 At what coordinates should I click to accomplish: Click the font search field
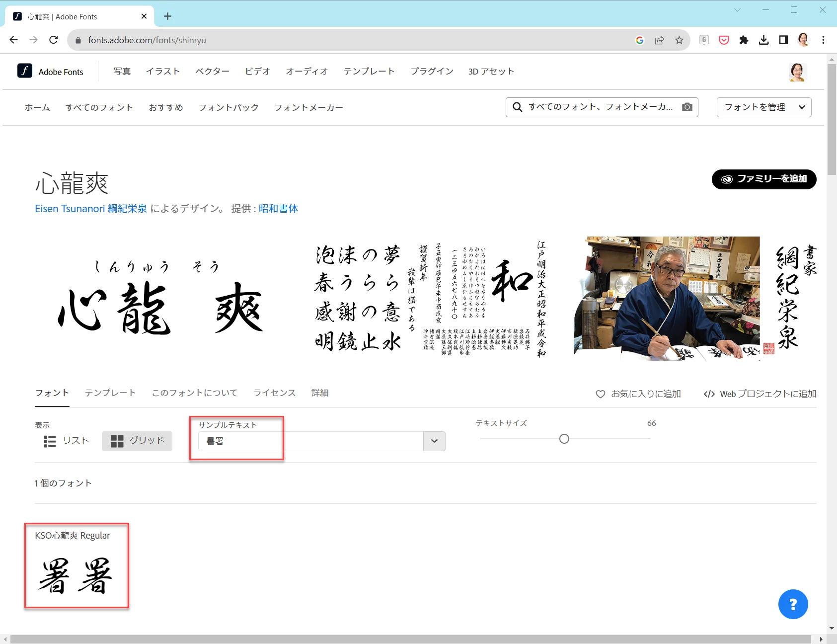coord(602,107)
